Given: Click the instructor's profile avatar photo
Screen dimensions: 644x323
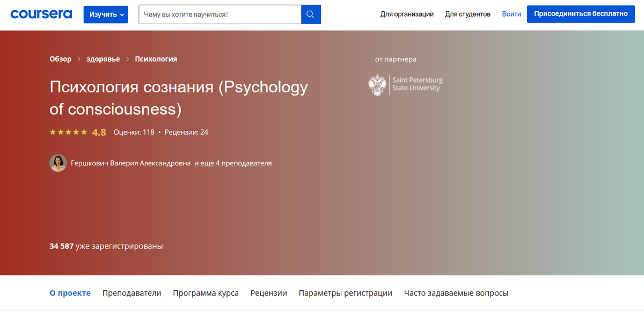Looking at the screenshot, I should click(58, 163).
